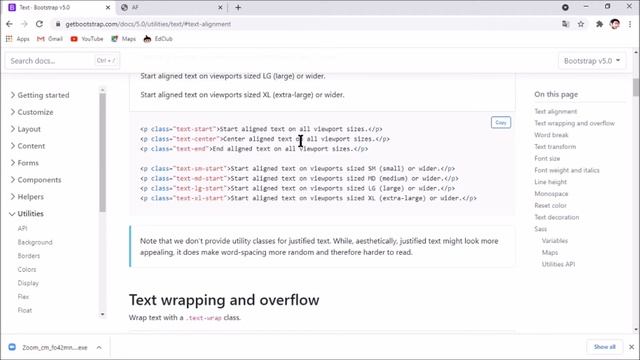The width and height of the screenshot is (640, 360).
Task: Jump to Sass section
Action: pyautogui.click(x=540, y=229)
